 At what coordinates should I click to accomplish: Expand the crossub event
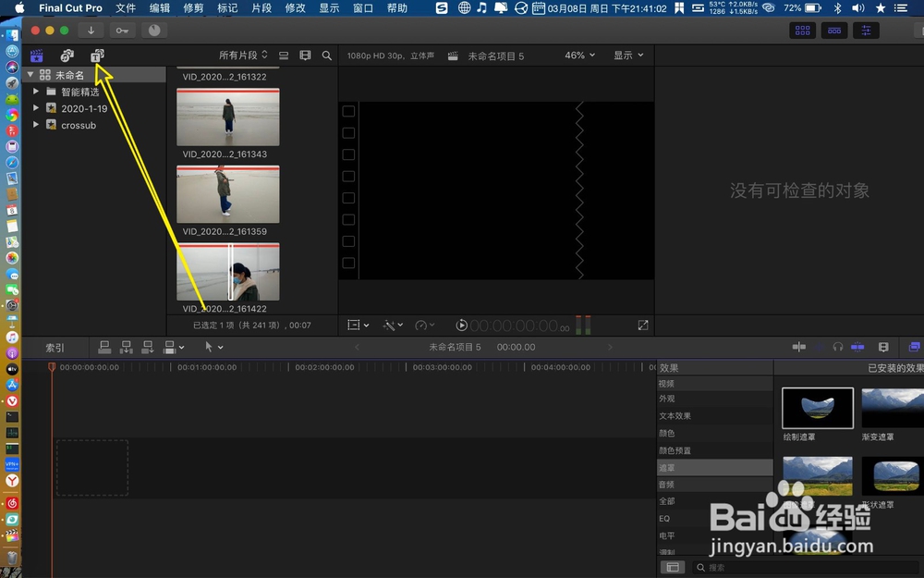36,125
